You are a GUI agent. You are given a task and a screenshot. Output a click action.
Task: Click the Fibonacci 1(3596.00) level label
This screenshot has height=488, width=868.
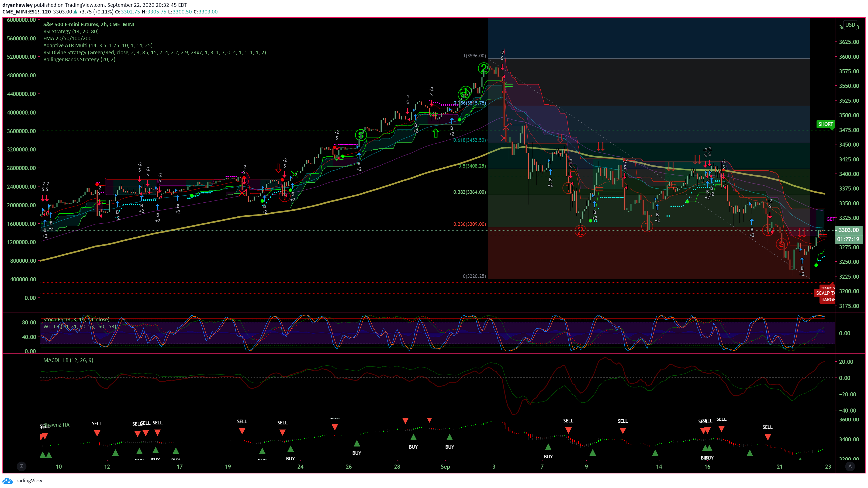coord(475,56)
